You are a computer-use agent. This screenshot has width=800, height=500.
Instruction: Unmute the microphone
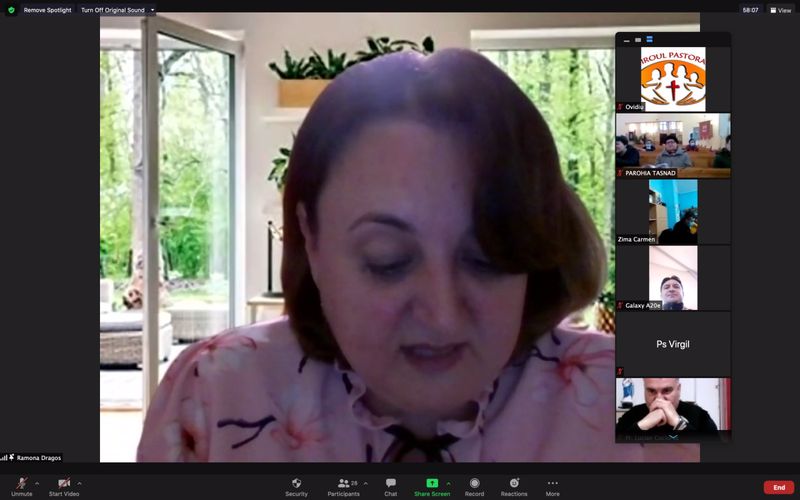(21, 484)
